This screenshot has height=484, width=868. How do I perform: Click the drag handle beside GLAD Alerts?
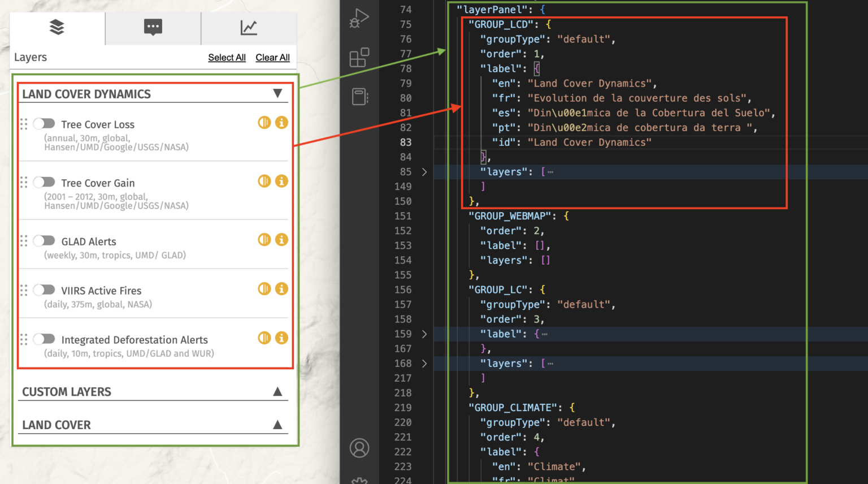coord(24,240)
